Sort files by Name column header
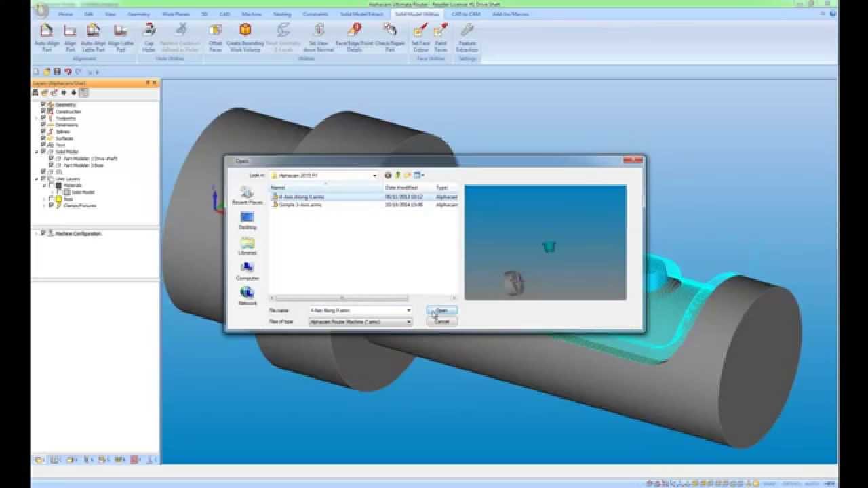This screenshot has width=868, height=488. point(325,187)
